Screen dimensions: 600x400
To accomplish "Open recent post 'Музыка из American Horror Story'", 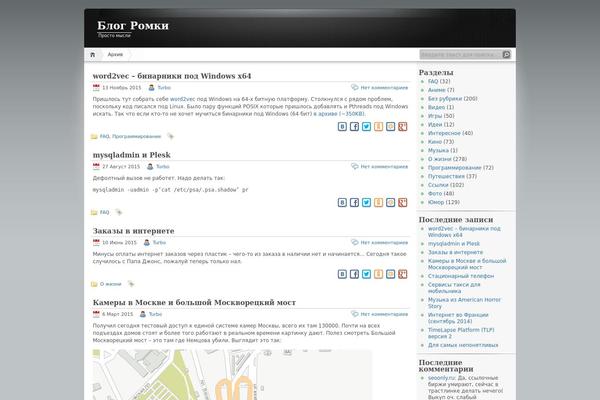I will click(x=464, y=303).
